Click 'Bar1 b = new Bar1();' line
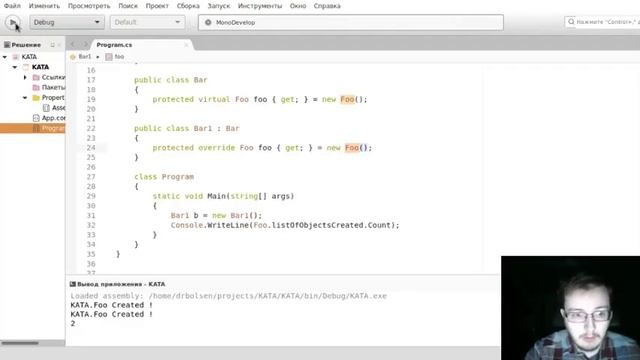Viewport: 640px width, 360px height. click(x=216, y=216)
